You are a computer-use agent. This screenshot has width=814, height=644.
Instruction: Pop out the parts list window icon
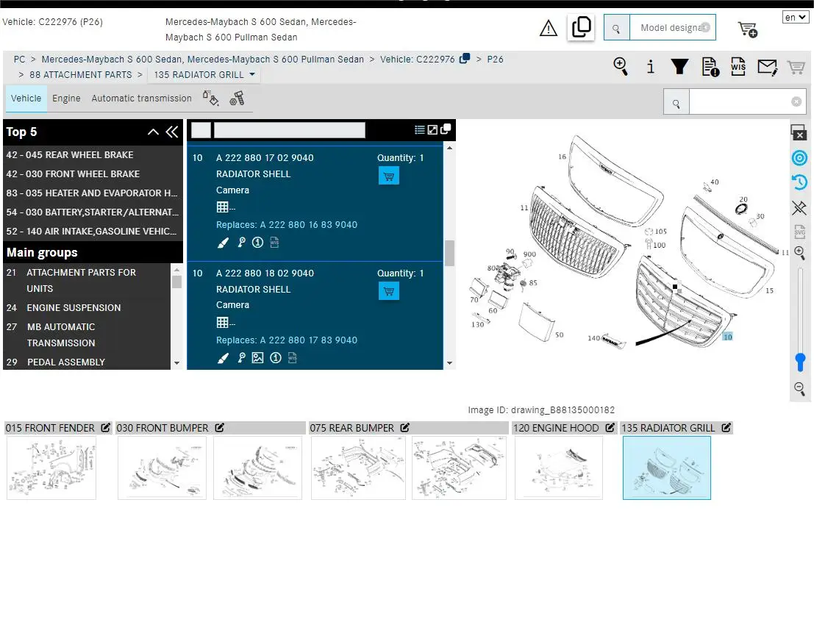pyautogui.click(x=446, y=129)
